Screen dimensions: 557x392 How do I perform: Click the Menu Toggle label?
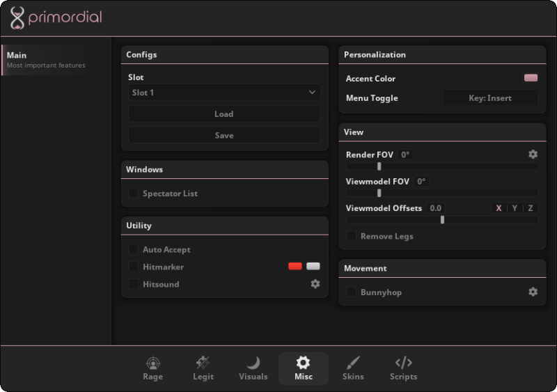(372, 98)
